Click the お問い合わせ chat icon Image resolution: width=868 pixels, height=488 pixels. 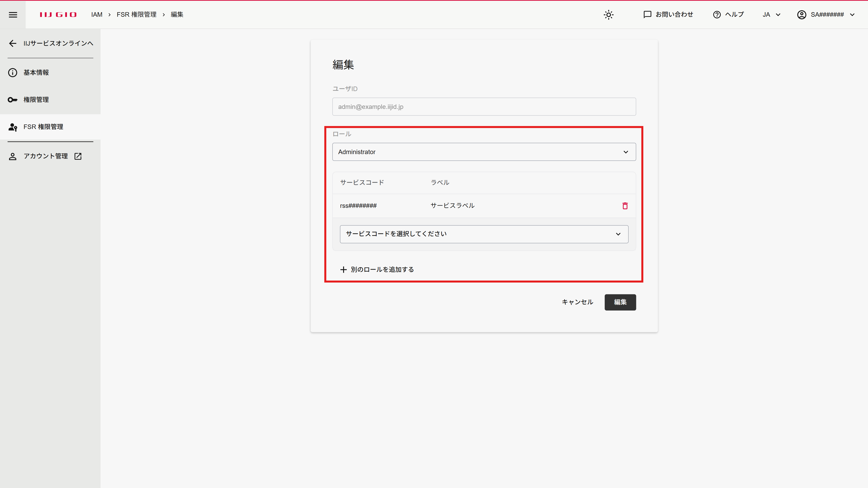coord(647,14)
